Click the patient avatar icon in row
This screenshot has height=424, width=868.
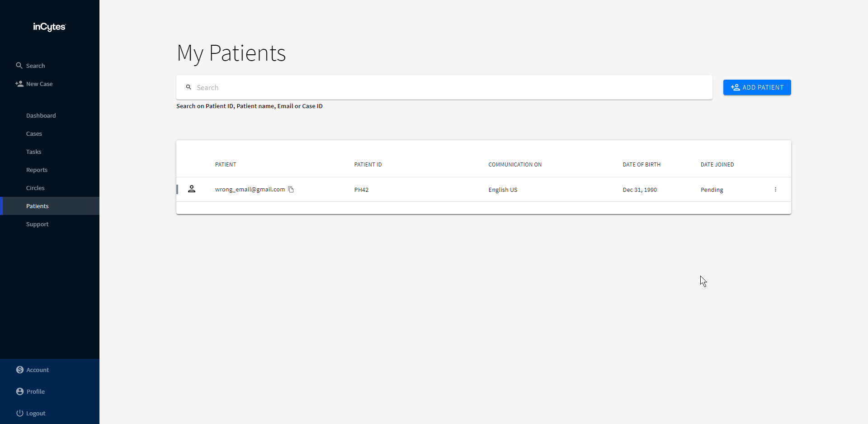click(x=192, y=189)
